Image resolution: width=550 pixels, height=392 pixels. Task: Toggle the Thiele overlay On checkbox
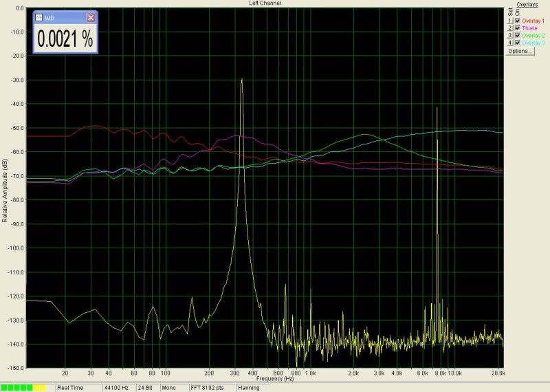[518, 28]
